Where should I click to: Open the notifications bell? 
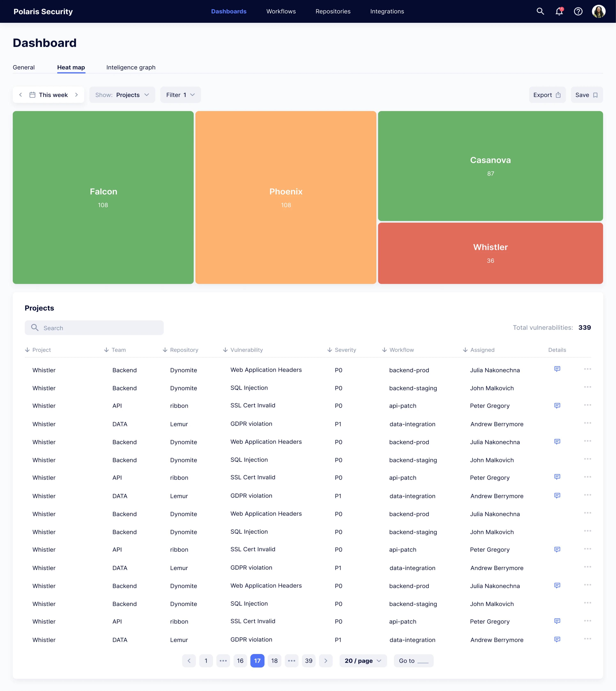point(559,11)
